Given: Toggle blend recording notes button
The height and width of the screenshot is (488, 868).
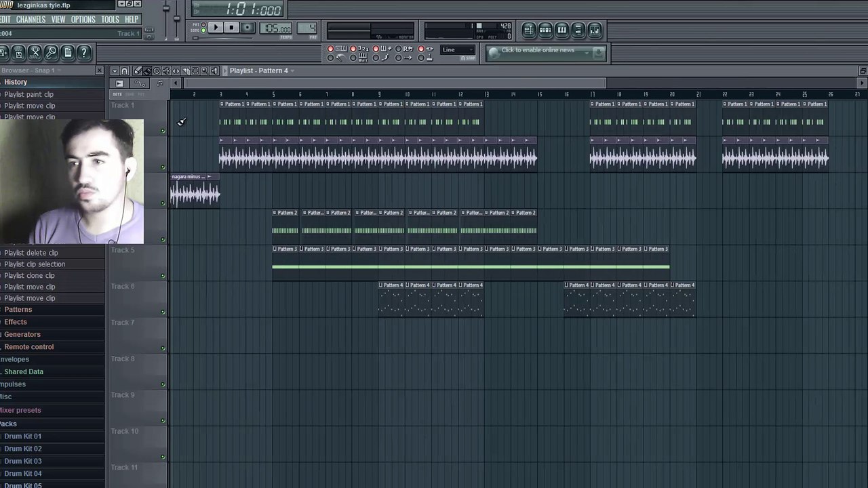Looking at the screenshot, I should pos(376,49).
